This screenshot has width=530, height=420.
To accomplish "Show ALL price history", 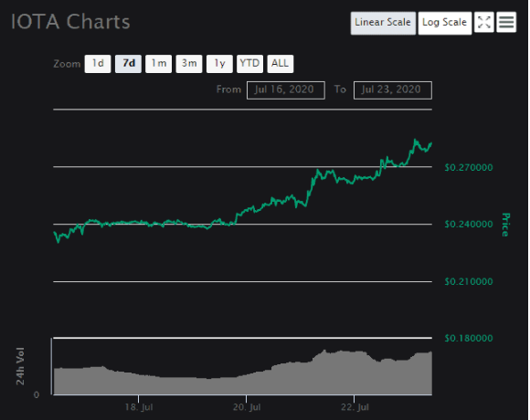I will coord(281,64).
